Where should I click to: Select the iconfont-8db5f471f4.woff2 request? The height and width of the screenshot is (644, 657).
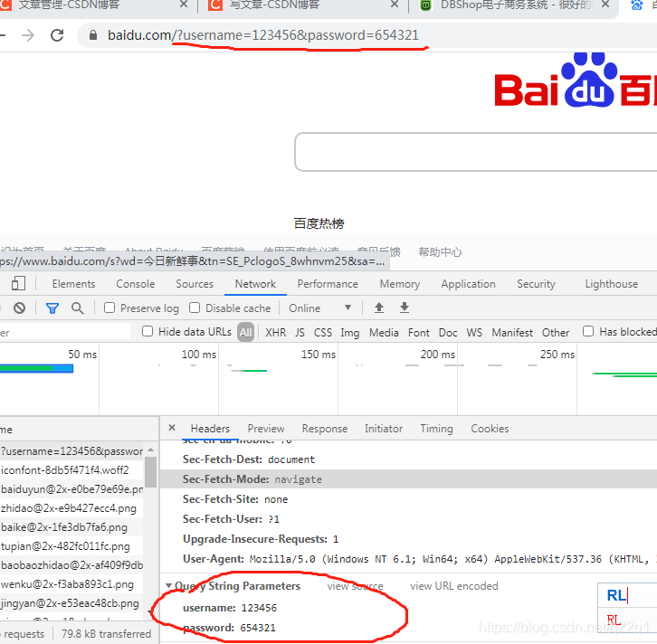click(x=71, y=469)
